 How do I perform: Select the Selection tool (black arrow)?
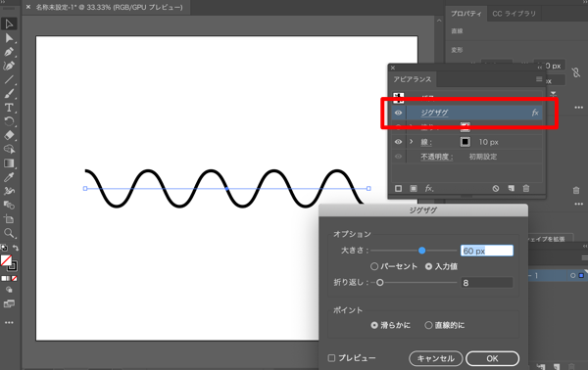click(x=9, y=23)
